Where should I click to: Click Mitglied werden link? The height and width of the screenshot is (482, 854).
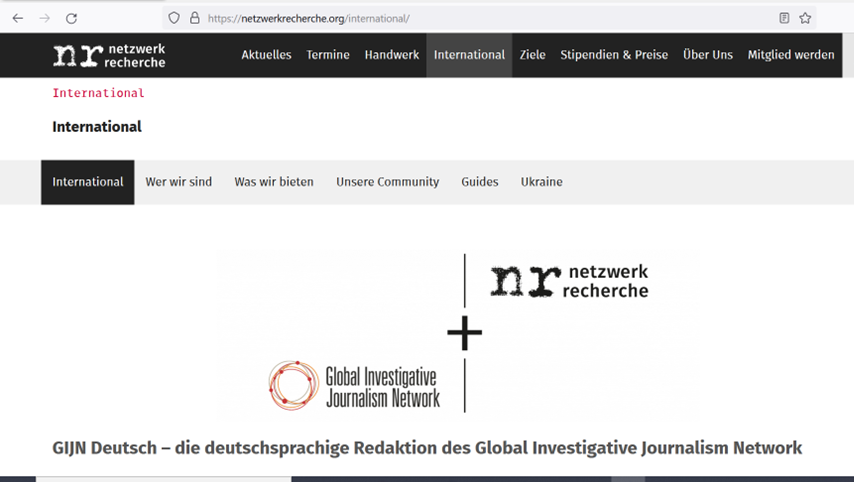pyautogui.click(x=791, y=55)
